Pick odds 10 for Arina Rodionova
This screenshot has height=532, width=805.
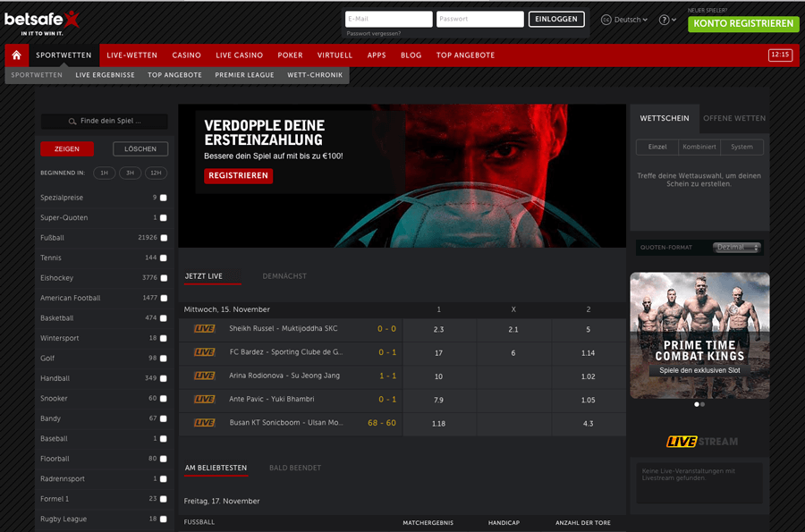[x=438, y=376]
